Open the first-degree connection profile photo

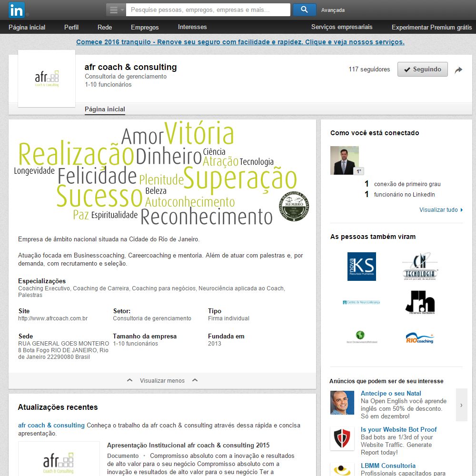click(345, 160)
